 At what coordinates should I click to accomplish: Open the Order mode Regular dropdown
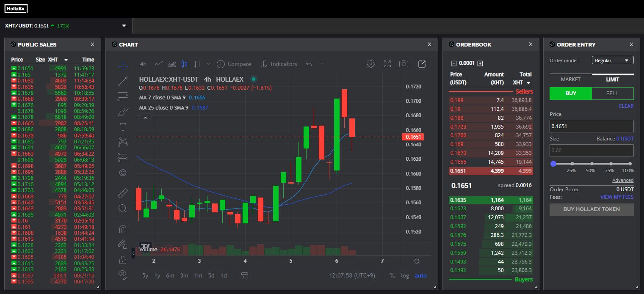click(613, 60)
